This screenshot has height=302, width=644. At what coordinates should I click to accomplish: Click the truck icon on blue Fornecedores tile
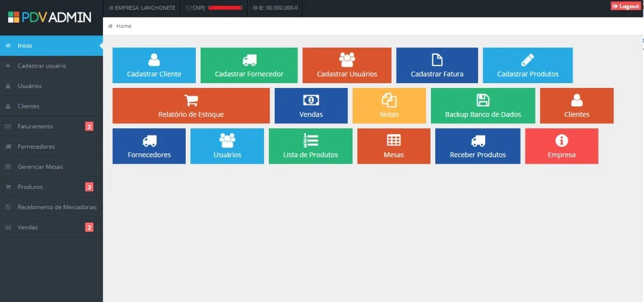pos(149,141)
